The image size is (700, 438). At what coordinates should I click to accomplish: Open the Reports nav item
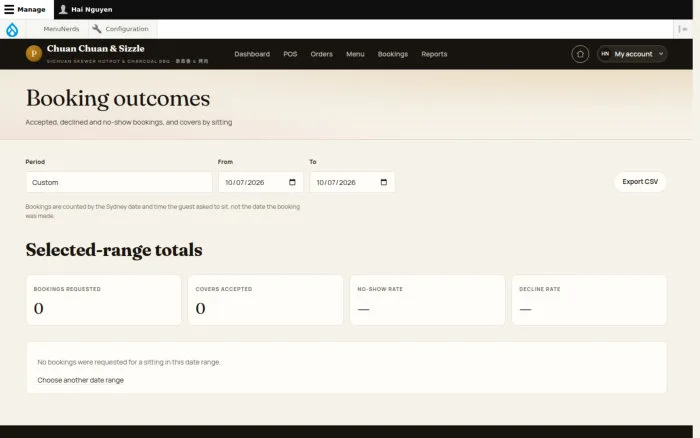click(x=434, y=54)
